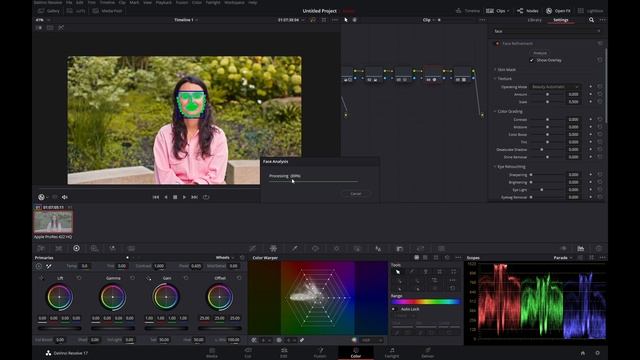640x360 pixels.
Task: Toggle the Nodes panel button
Action: coord(528,11)
